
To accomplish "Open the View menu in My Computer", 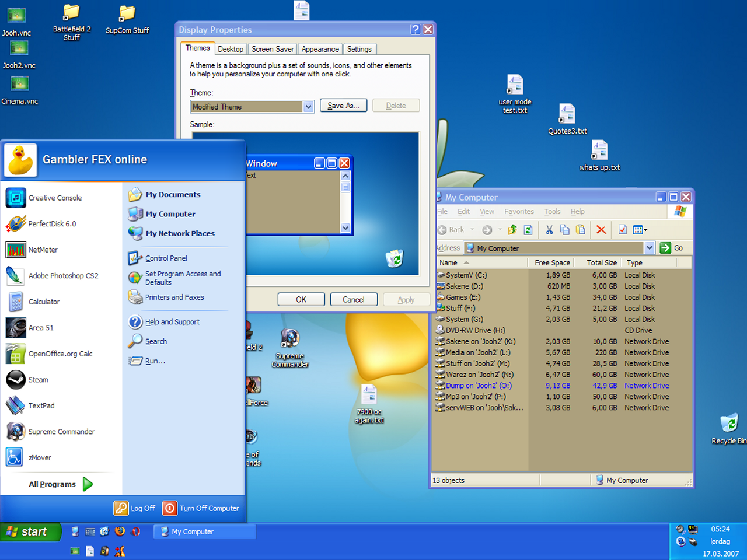I will [487, 212].
